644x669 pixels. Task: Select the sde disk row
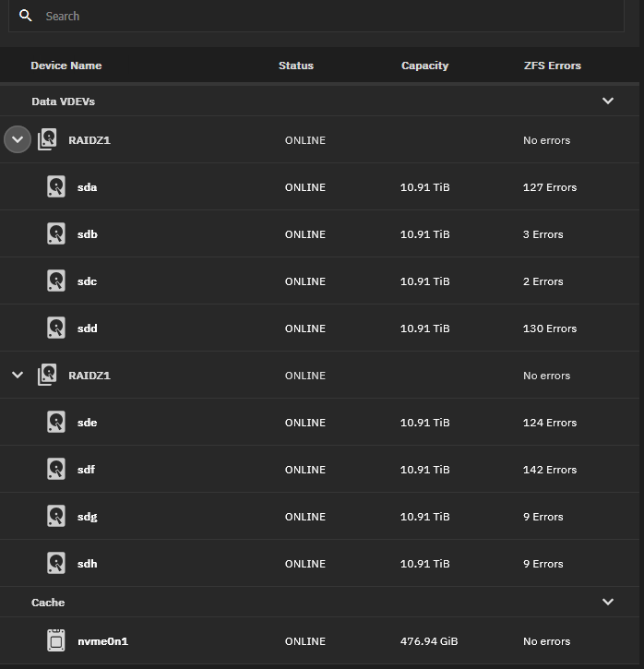click(321, 423)
